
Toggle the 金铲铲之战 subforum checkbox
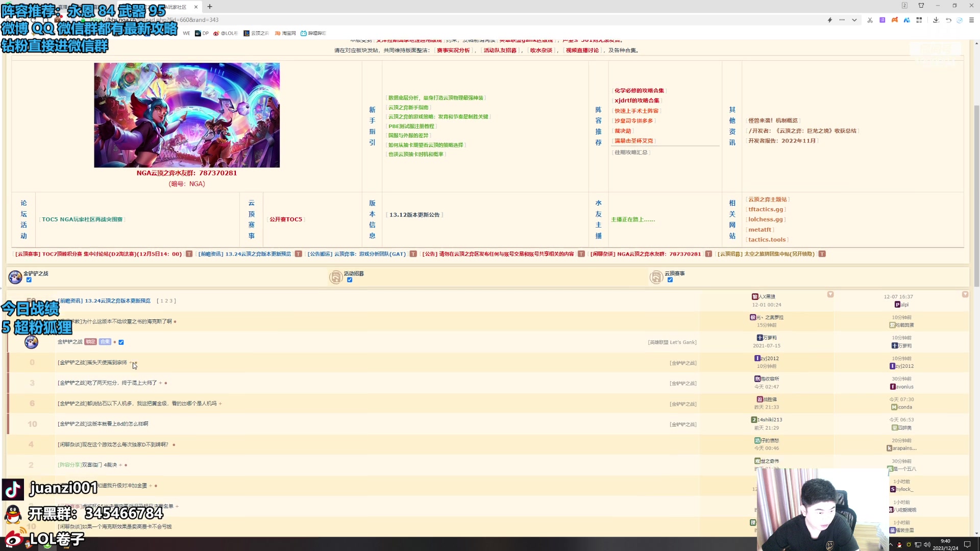[x=29, y=280]
